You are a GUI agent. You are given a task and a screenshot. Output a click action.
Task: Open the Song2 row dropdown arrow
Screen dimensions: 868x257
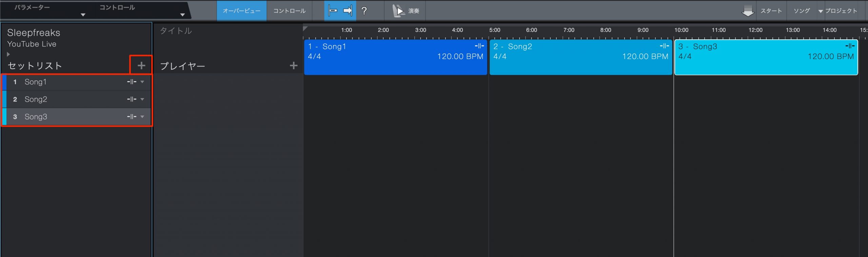point(142,99)
